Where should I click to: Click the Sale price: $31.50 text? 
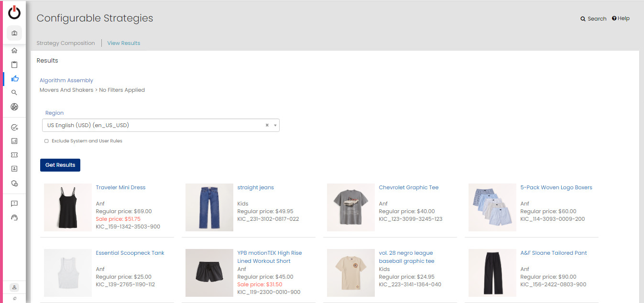(260, 284)
